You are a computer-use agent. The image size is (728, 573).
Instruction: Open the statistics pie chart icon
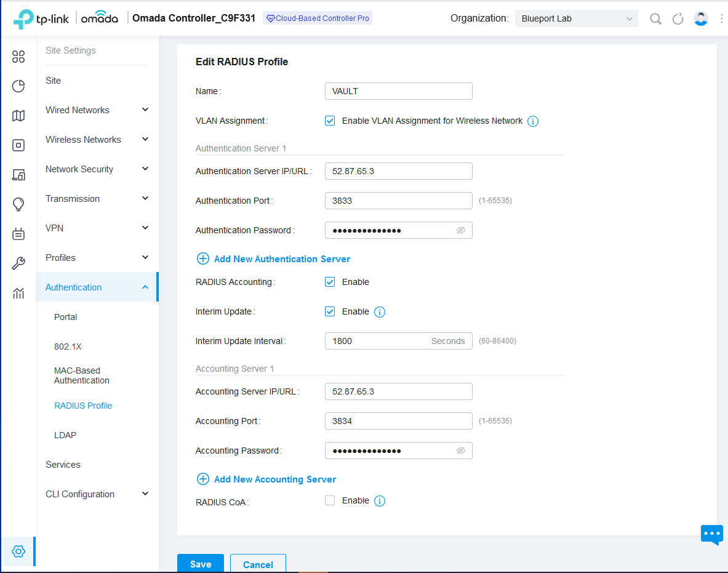coord(18,86)
